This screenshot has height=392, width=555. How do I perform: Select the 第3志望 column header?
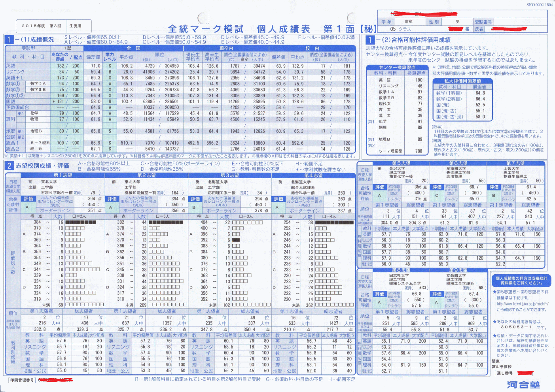tap(229, 175)
